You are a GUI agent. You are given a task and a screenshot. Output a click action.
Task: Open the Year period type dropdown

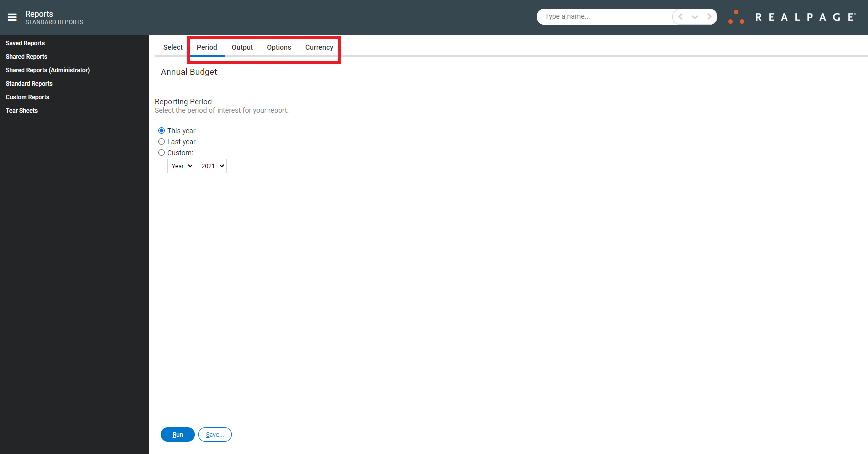point(181,166)
